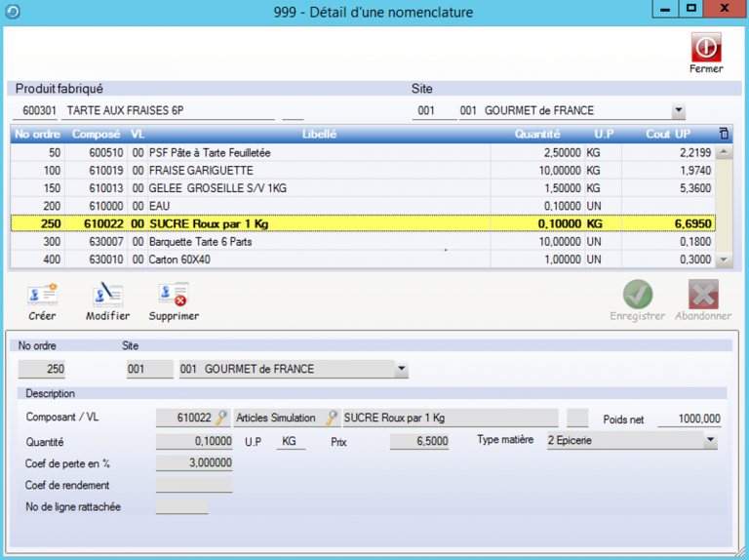Click the red Abandonner cross icon
This screenshot has width=749, height=560.
[x=703, y=295]
